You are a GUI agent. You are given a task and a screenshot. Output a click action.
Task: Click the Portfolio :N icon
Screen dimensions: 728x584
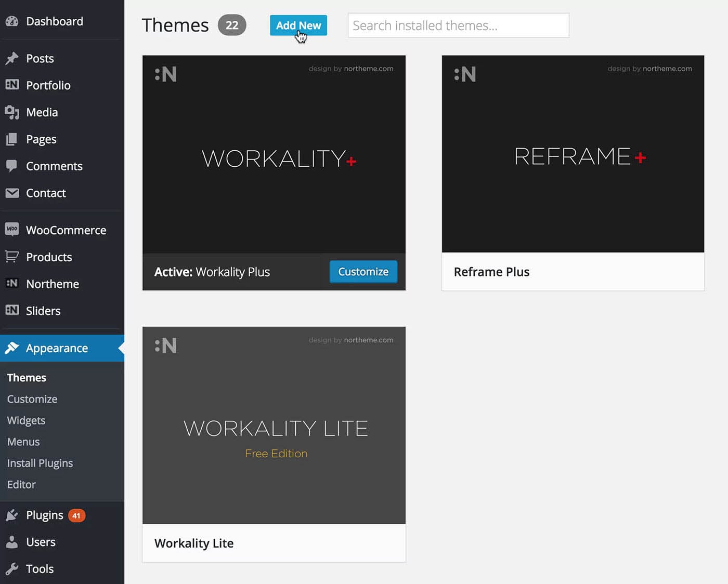click(12, 85)
